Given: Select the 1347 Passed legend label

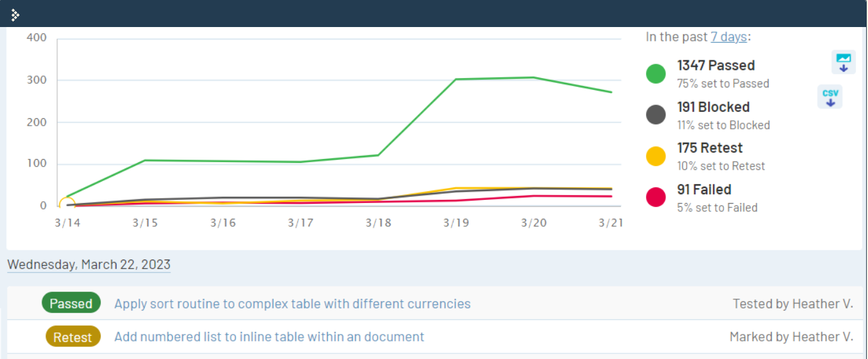Looking at the screenshot, I should pyautogui.click(x=716, y=65).
